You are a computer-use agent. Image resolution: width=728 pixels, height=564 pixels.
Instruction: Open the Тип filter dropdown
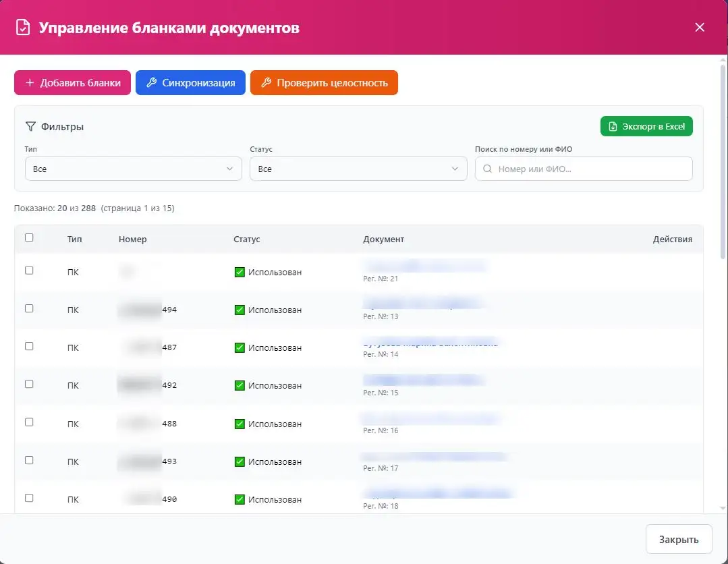click(133, 169)
